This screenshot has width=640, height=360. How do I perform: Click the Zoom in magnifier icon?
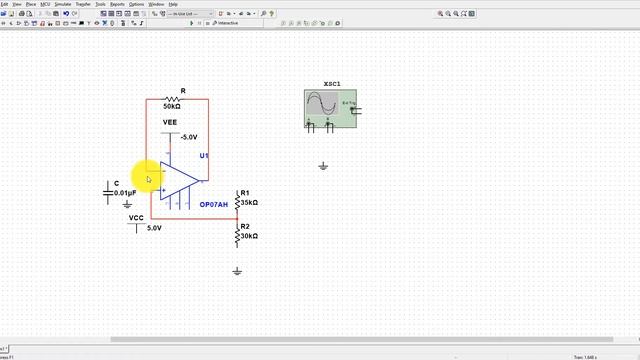440,13
